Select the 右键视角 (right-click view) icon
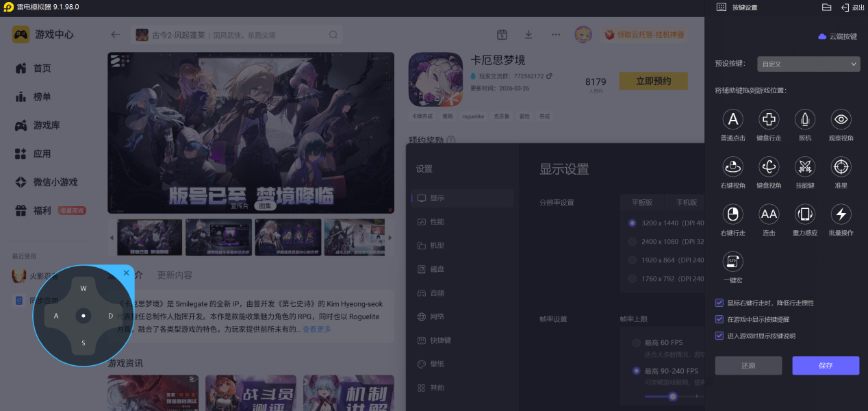 pyautogui.click(x=732, y=166)
